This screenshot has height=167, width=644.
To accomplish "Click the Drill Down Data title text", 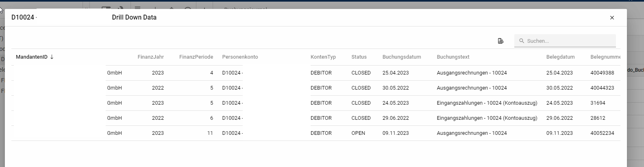I will tap(134, 18).
